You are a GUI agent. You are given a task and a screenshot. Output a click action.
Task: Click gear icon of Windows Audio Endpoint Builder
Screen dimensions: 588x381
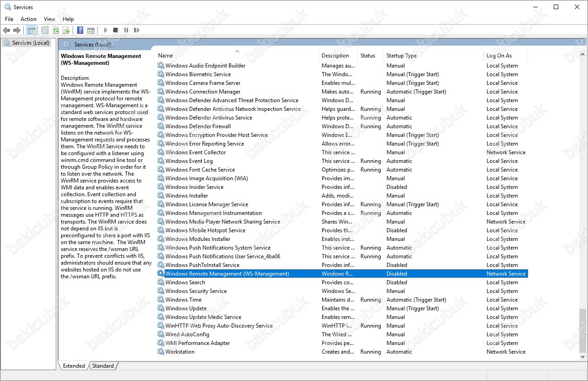coord(160,66)
